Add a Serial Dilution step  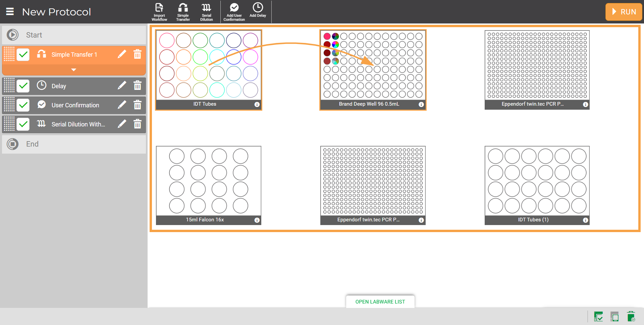point(206,11)
